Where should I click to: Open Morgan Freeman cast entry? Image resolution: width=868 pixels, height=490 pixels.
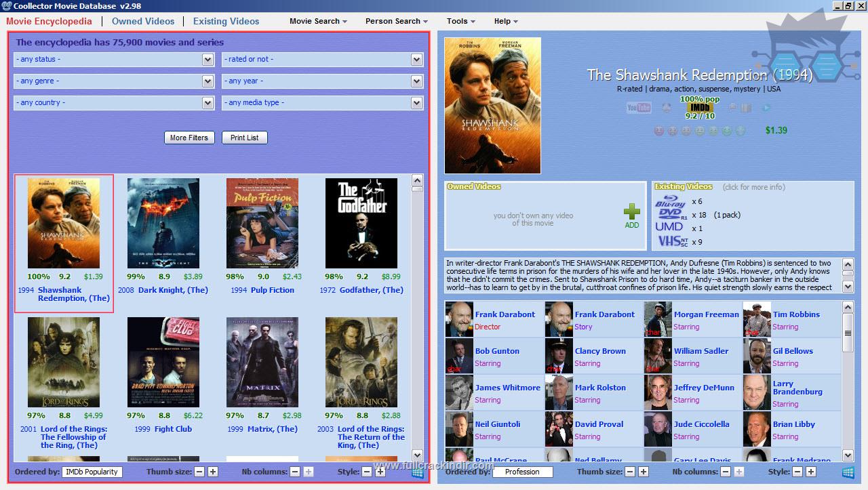[x=692, y=320]
